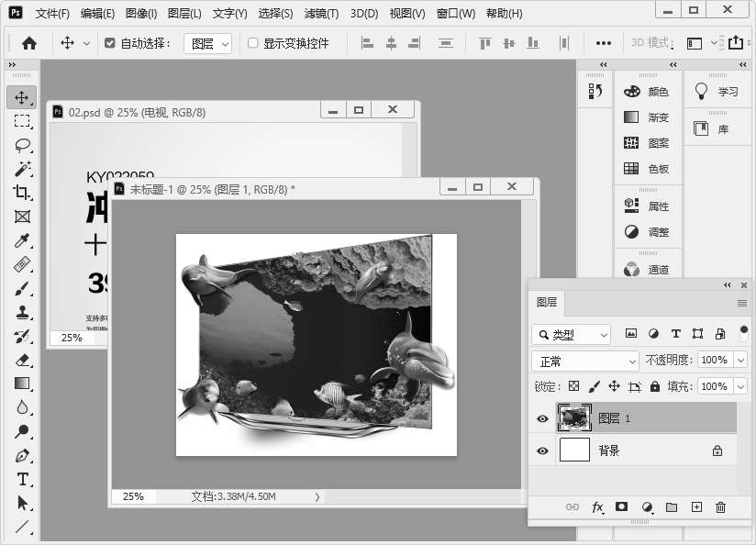Select the 背景 layer thumbnail
This screenshot has width=756, height=545.
coord(574,450)
